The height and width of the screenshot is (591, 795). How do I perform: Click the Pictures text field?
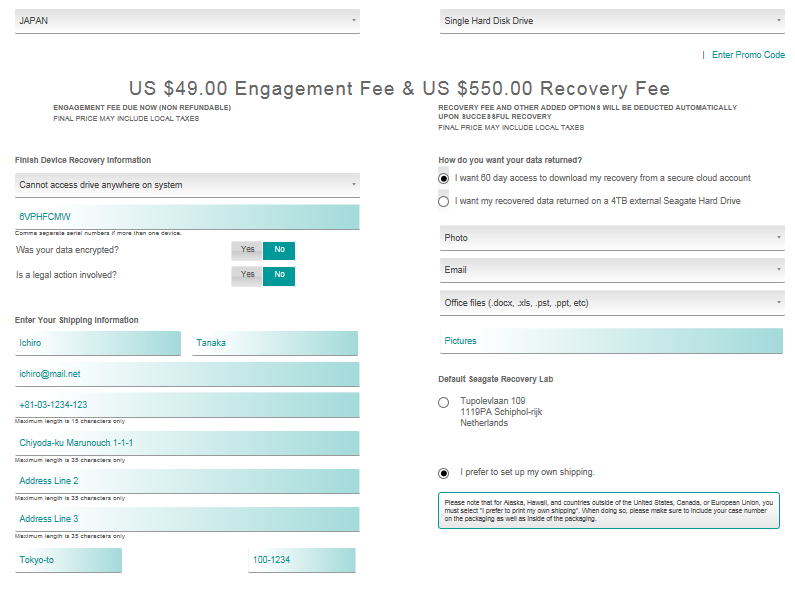(611, 341)
